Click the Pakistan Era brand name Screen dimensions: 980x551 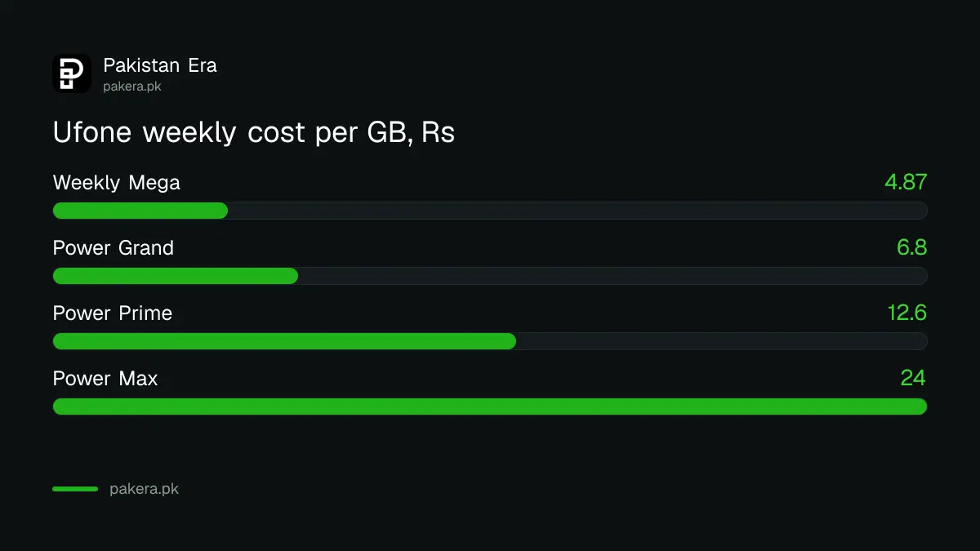coord(160,65)
